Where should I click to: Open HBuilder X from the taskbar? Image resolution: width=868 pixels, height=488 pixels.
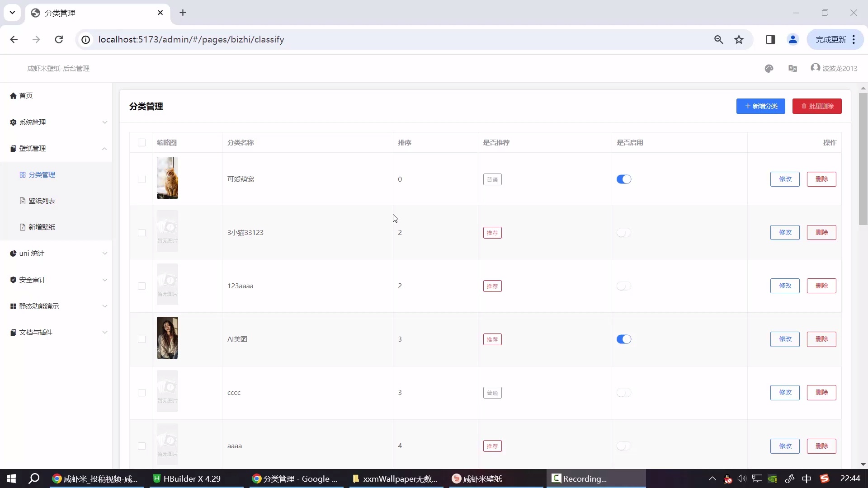[x=187, y=479]
